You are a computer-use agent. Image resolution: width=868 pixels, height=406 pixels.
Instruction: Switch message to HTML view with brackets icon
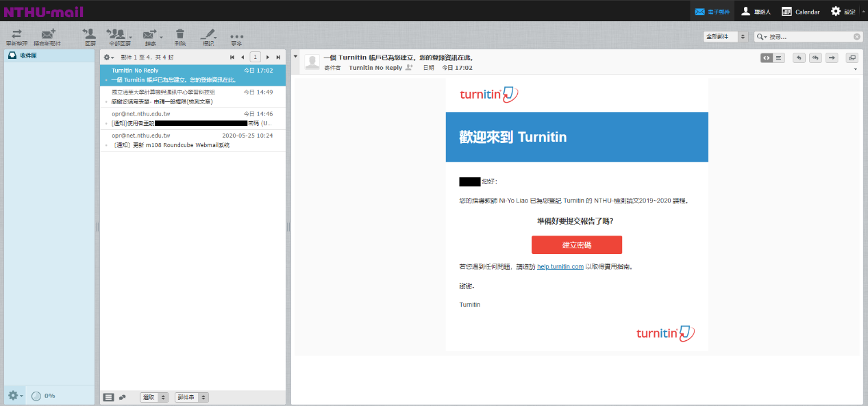point(767,58)
